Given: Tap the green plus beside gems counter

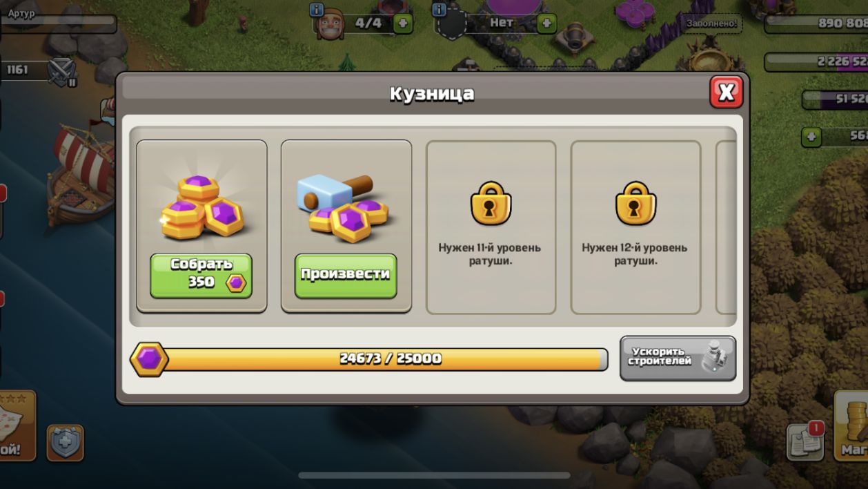Looking at the screenshot, I should pyautogui.click(x=811, y=137).
